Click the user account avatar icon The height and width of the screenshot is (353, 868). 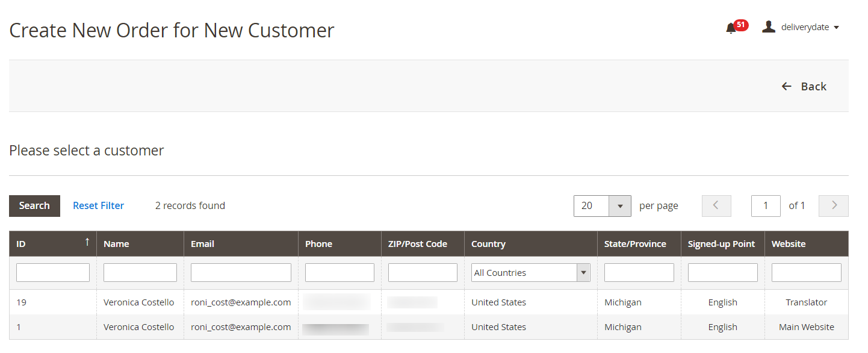pyautogui.click(x=768, y=27)
